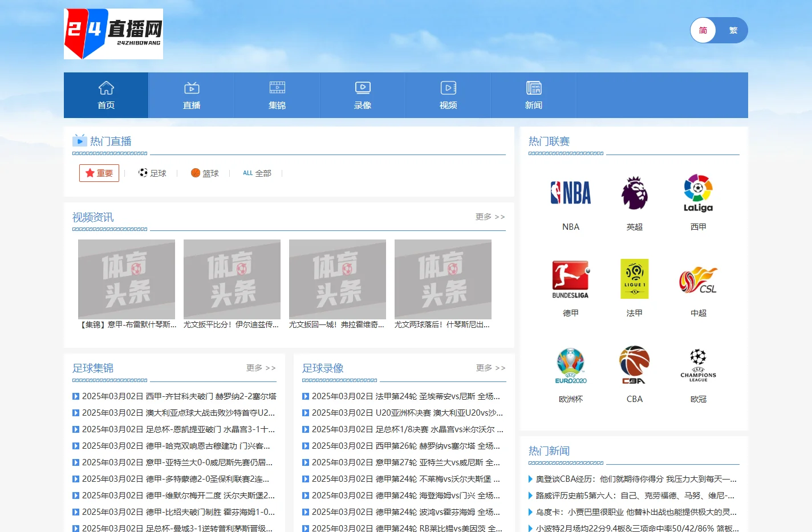Open the Champions League 欧冠 logo
The height and width of the screenshot is (532, 812).
(699, 365)
